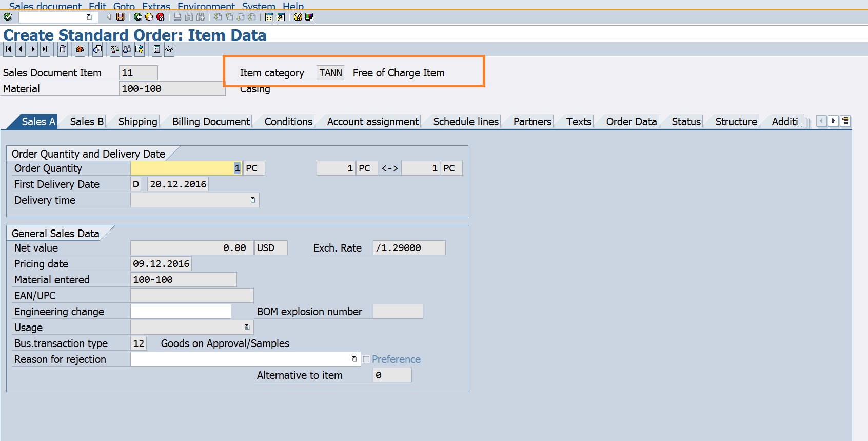Click the Create New Session icon
The width and height of the screenshot is (868, 441).
tap(269, 17)
